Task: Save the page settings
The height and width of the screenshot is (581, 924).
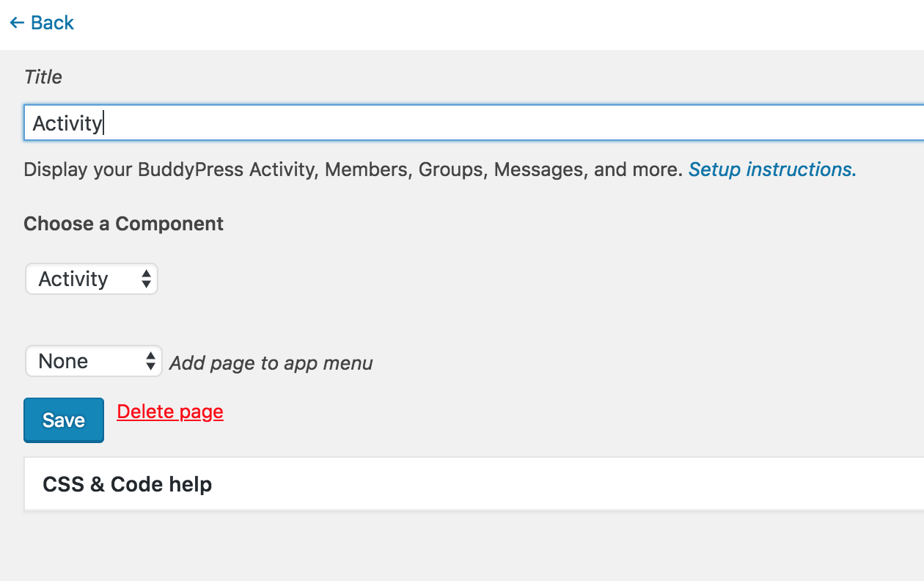Action: coord(64,420)
